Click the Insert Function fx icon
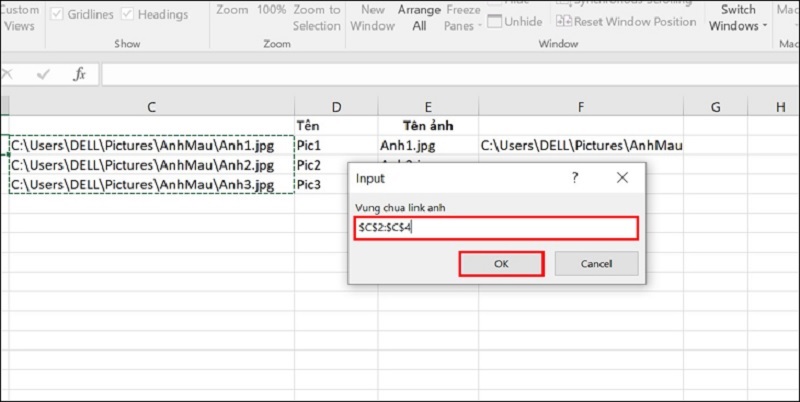The image size is (800, 402). pos(79,75)
